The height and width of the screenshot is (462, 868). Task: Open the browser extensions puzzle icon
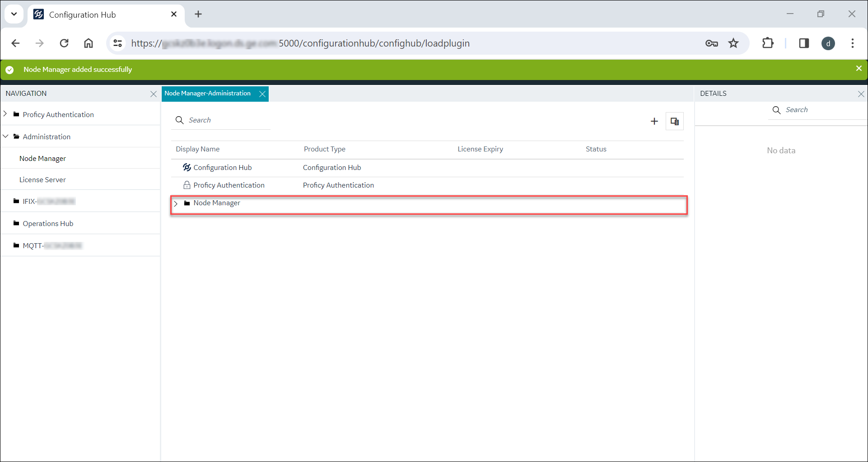[x=768, y=43]
